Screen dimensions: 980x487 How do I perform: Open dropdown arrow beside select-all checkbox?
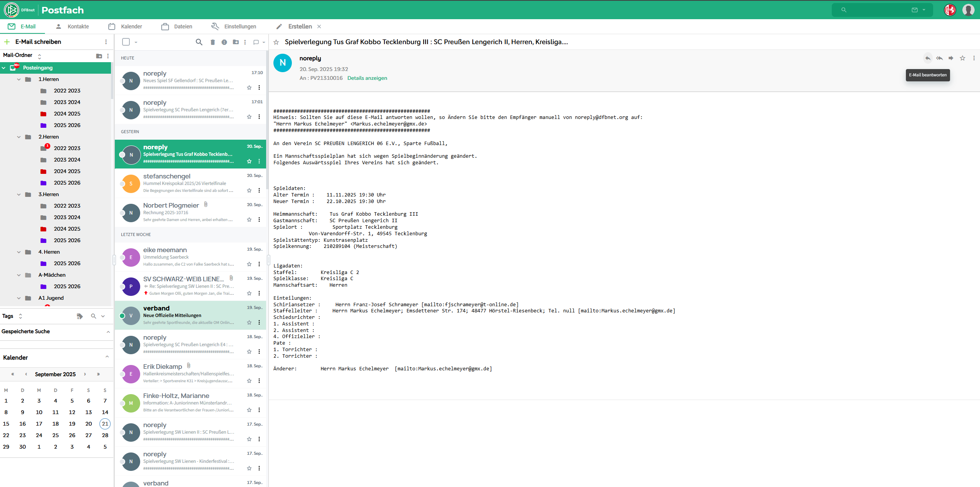[x=136, y=42]
